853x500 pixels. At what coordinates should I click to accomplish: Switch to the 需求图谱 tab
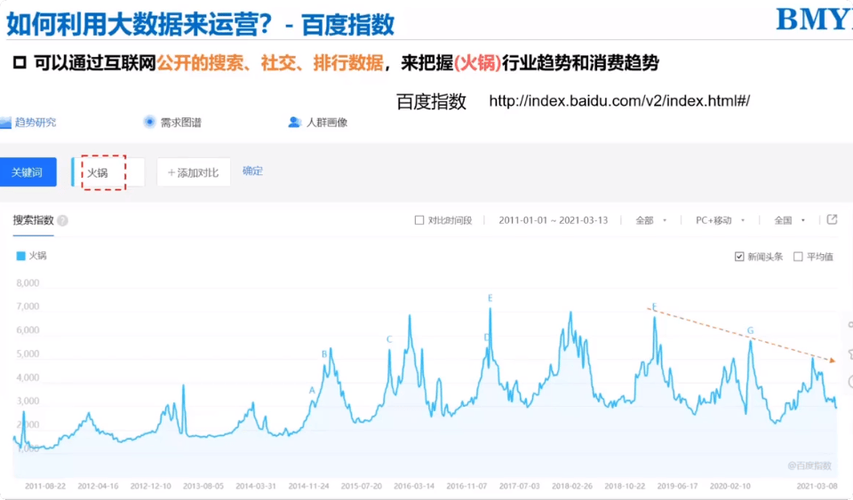click(x=172, y=122)
